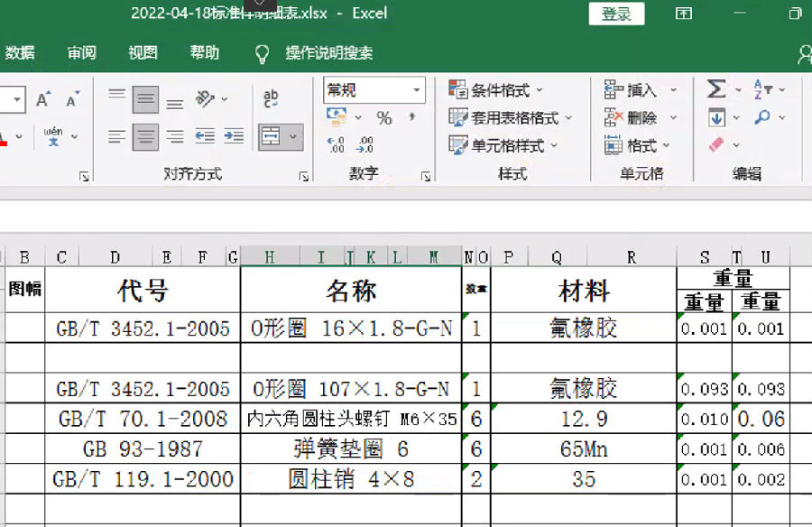Open the 审阅 ribbon tab
The image size is (812, 527).
pyautogui.click(x=81, y=53)
